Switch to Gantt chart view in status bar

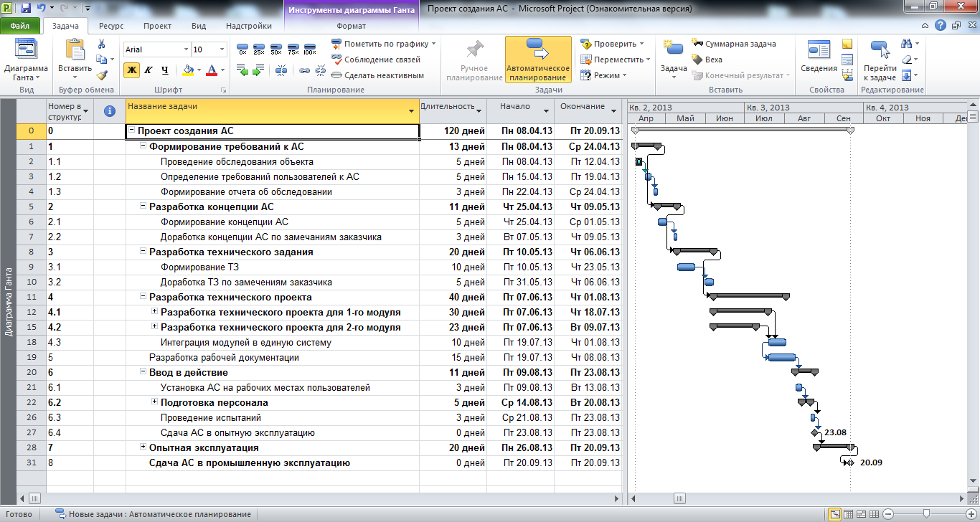pyautogui.click(x=835, y=514)
